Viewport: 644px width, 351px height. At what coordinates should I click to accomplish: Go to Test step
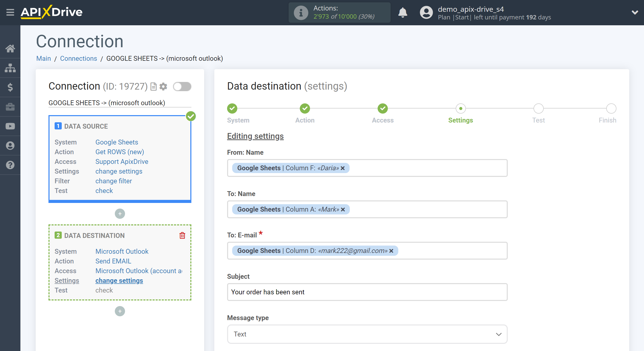click(x=538, y=108)
